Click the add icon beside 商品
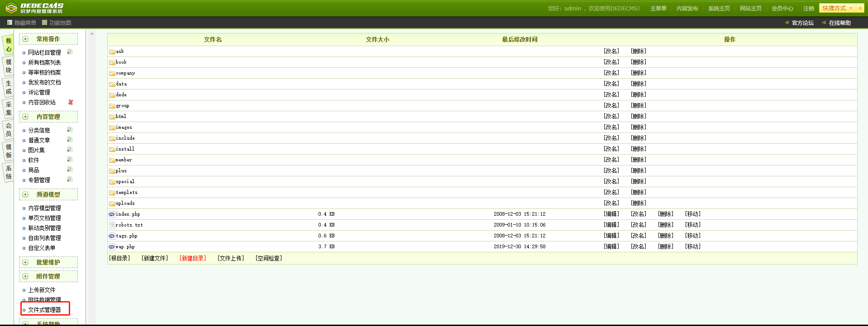This screenshot has height=326, width=868. coord(70,170)
